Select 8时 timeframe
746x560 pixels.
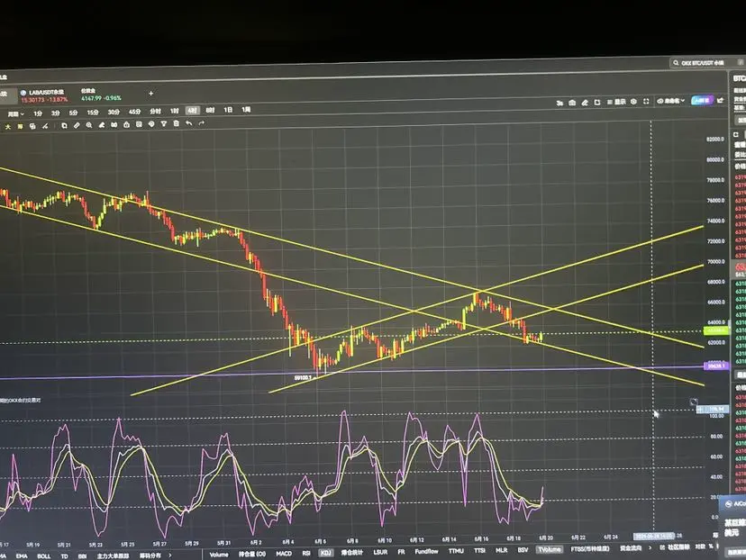[210, 110]
